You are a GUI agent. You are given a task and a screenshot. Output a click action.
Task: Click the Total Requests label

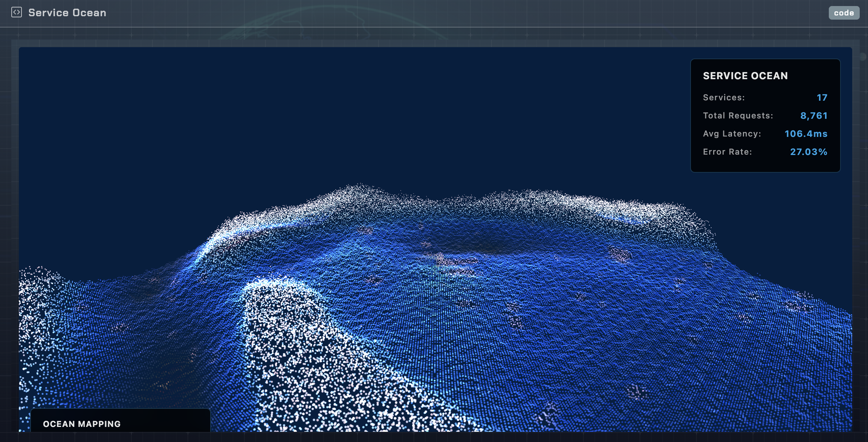pos(739,115)
